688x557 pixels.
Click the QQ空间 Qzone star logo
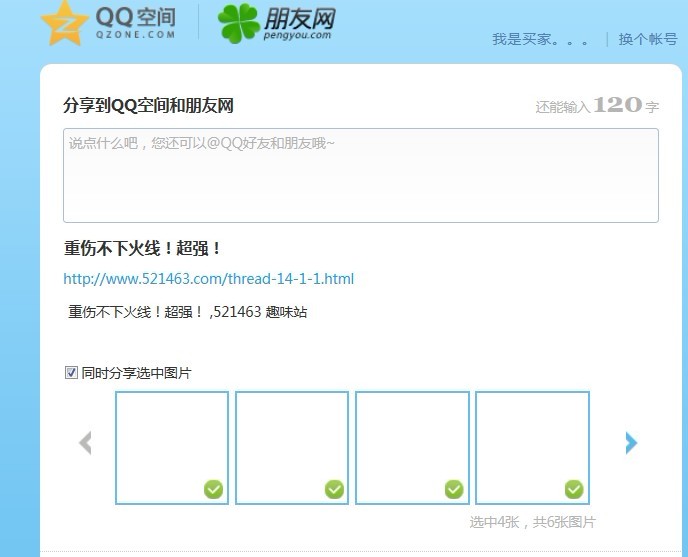click(108, 23)
